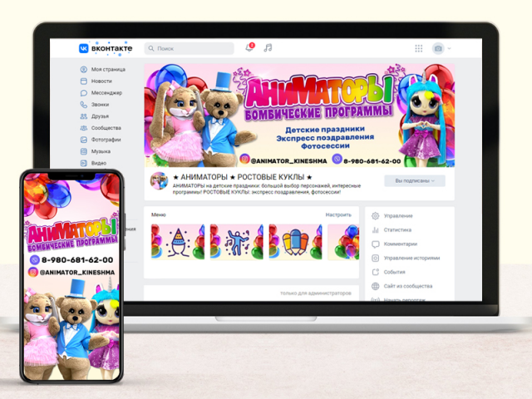Click the Управление gear icon
The height and width of the screenshot is (399, 532).
click(x=375, y=216)
